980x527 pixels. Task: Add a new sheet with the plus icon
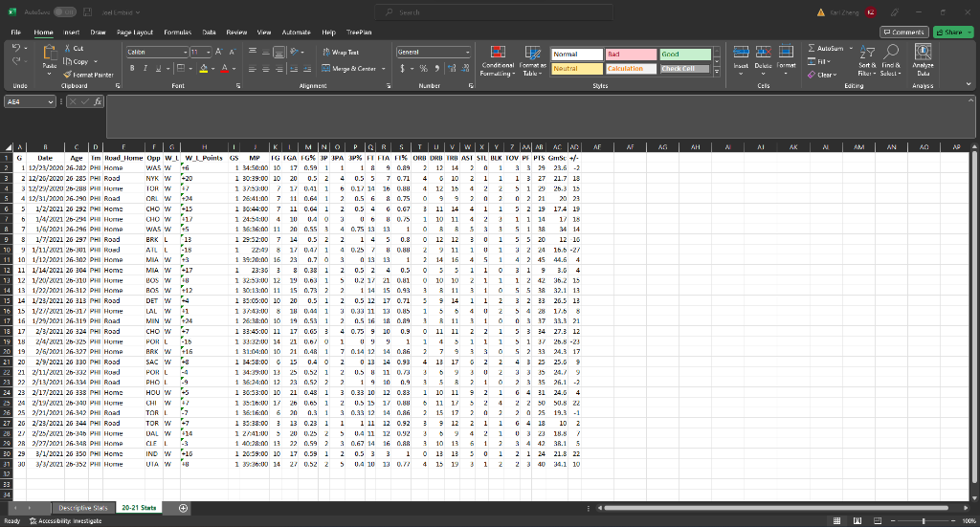pyautogui.click(x=183, y=508)
